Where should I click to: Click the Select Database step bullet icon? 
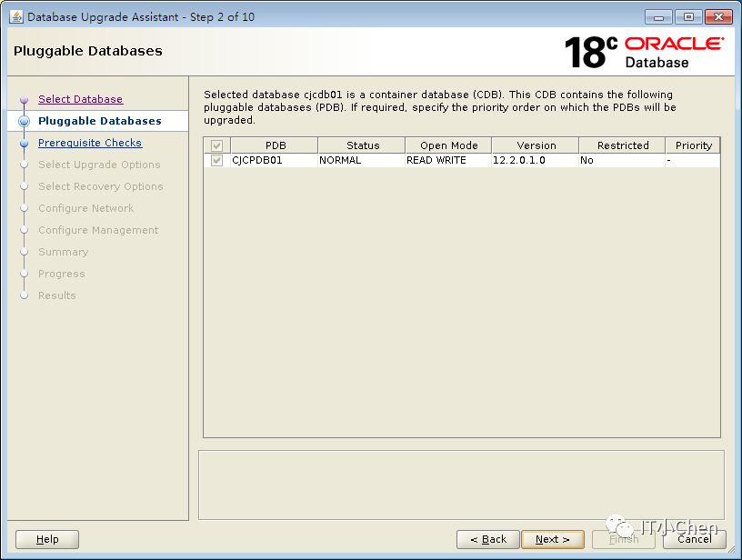tap(25, 100)
